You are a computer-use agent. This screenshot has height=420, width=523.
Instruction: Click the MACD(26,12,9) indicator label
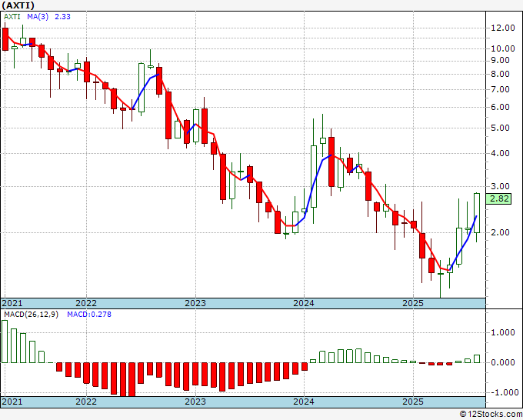[31, 315]
